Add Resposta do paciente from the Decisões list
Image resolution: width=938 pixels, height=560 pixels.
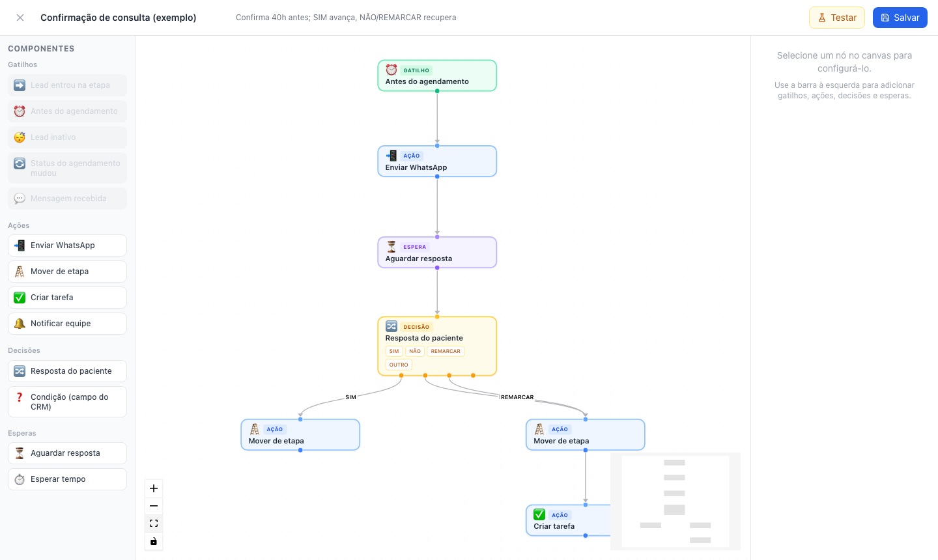[67, 371]
